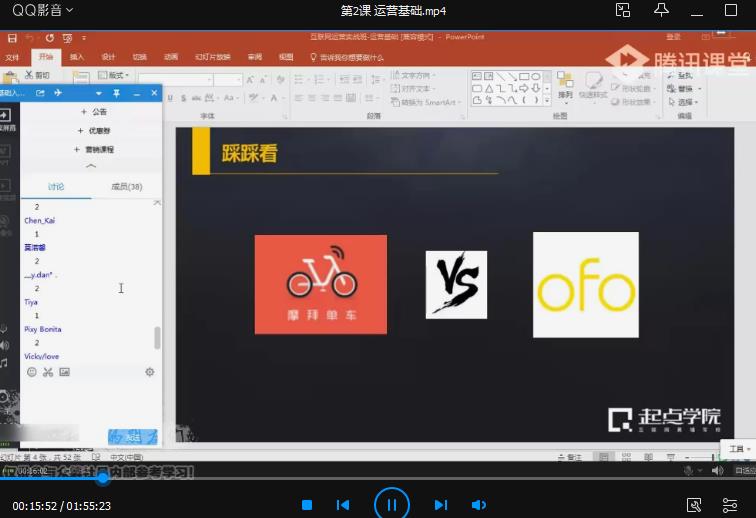The width and height of the screenshot is (756, 518).
Task: Click the increase font size icon
Action: (250, 80)
